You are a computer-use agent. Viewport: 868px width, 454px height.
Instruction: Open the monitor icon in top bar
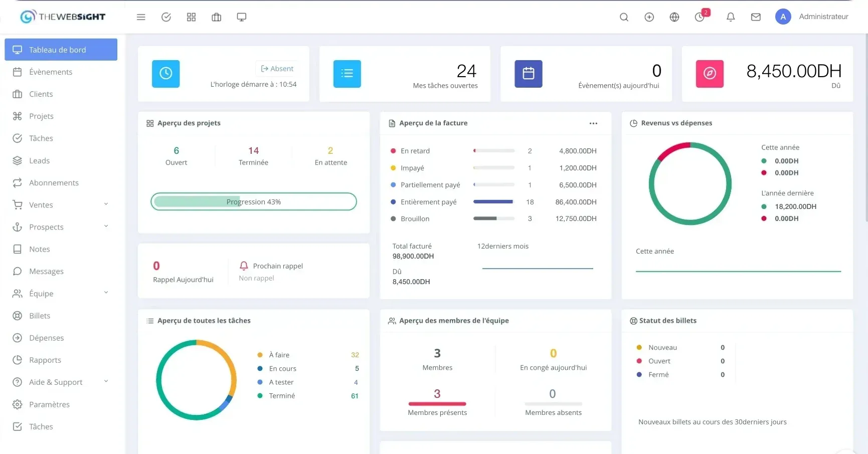pyautogui.click(x=241, y=17)
